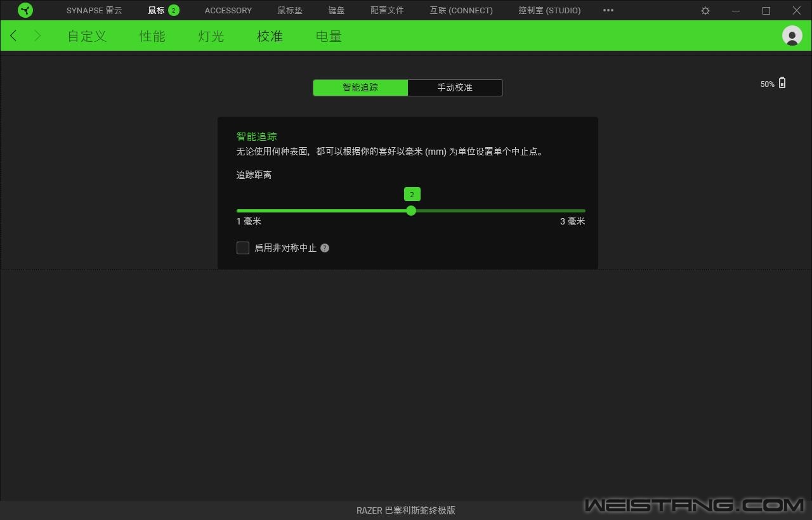Click the 50% battery text
812x520 pixels.
click(x=767, y=84)
